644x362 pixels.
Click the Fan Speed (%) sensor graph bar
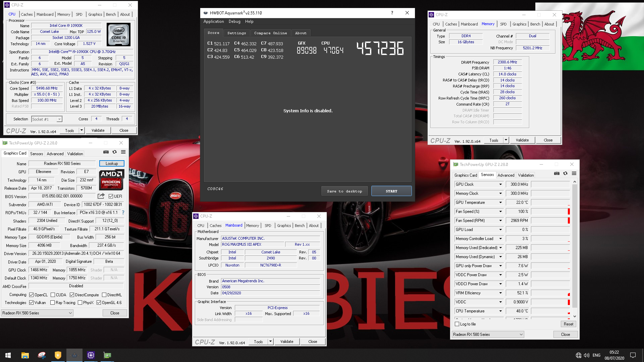[x=550, y=212]
